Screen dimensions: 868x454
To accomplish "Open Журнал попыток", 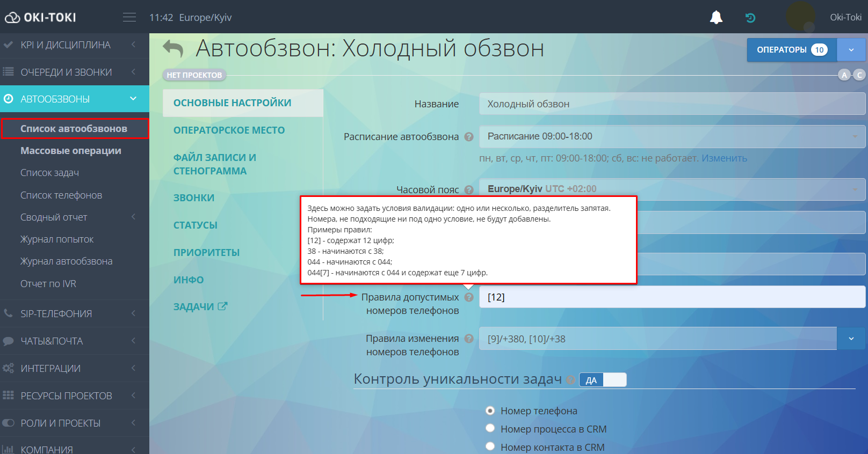I will click(57, 239).
